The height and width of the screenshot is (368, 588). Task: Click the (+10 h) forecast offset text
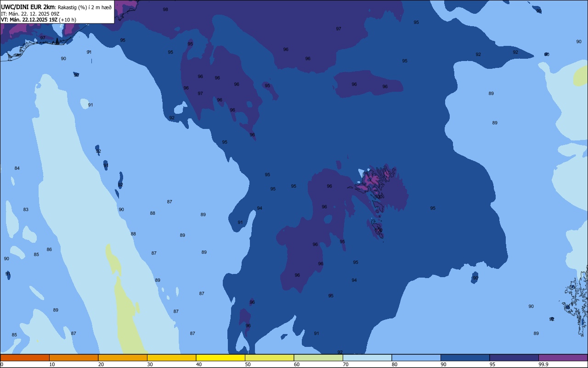tap(68, 20)
